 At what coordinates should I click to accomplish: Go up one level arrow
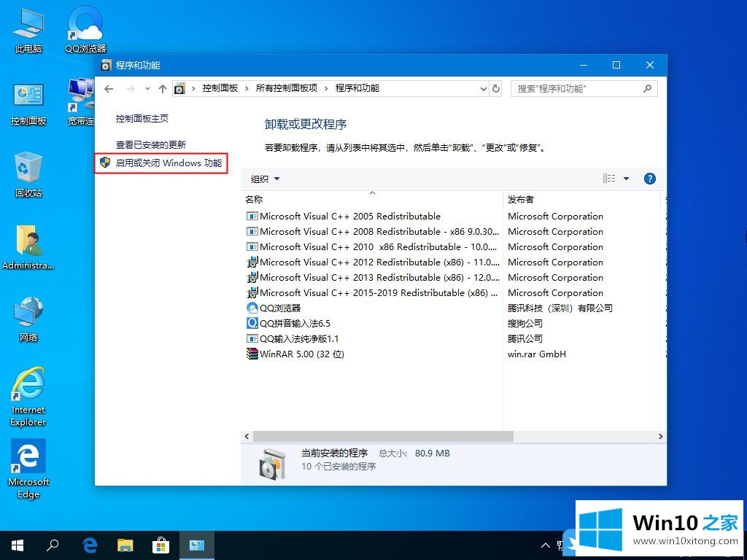(163, 88)
